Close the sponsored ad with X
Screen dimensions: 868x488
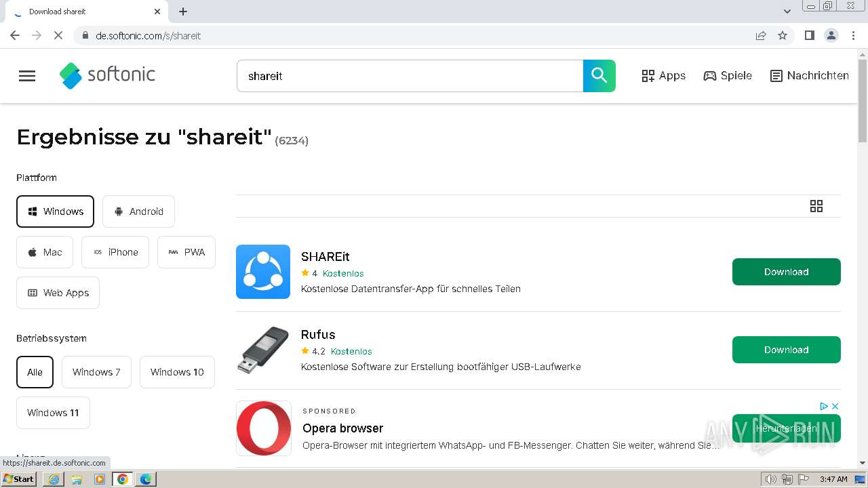[835, 406]
